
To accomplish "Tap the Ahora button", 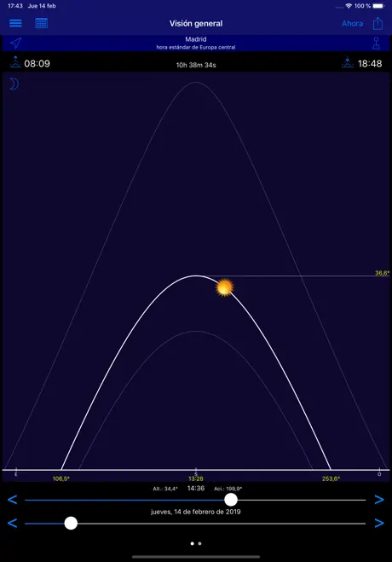I will (x=352, y=24).
